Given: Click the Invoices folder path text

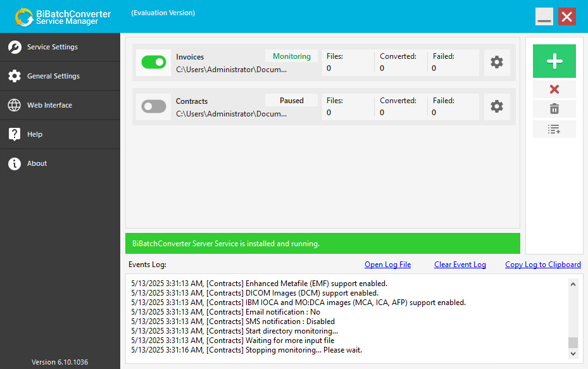Looking at the screenshot, I should 232,70.
